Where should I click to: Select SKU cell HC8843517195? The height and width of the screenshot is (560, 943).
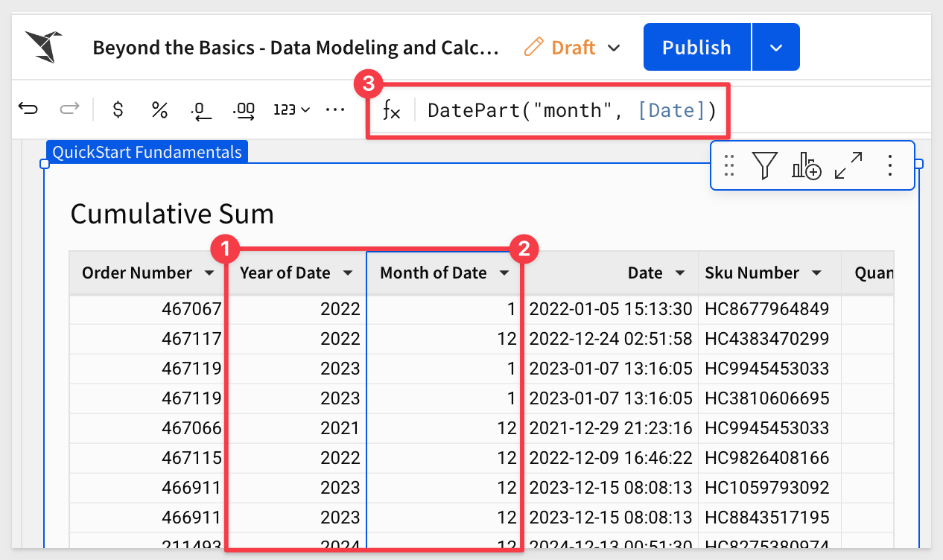click(770, 518)
